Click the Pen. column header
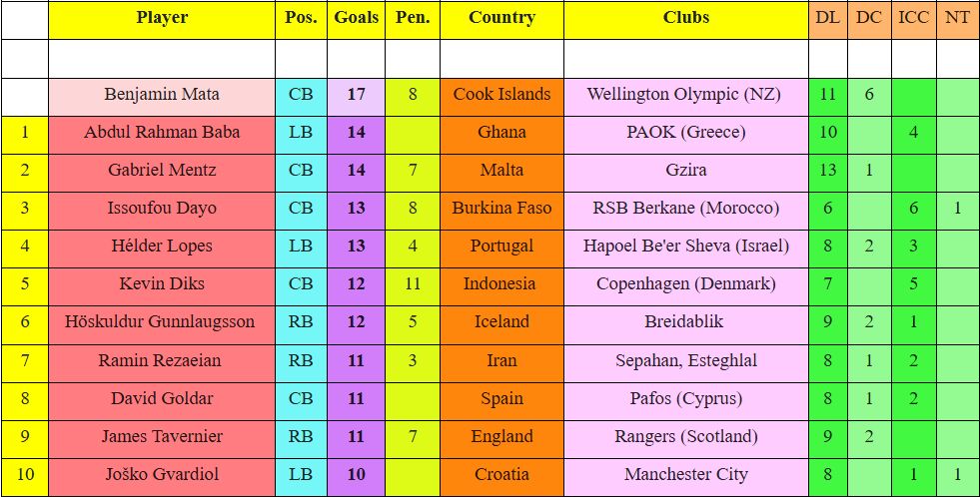The height and width of the screenshot is (497, 980). click(x=413, y=18)
